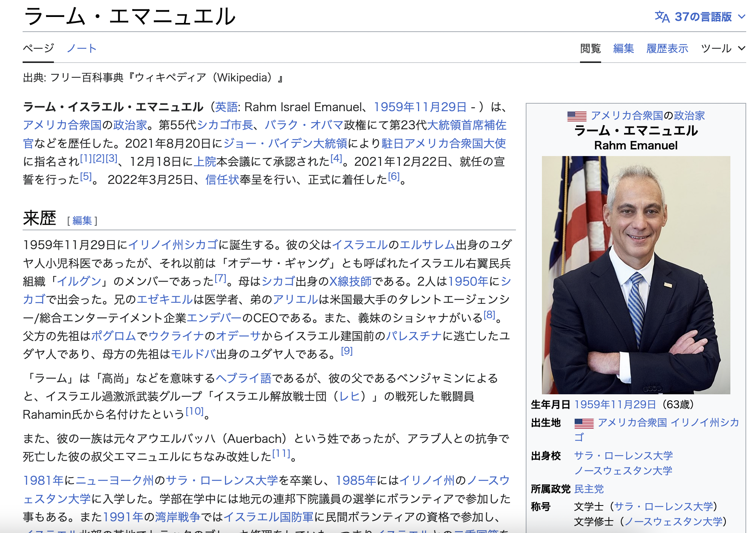Open the 編集 edit tab
The width and height of the screenshot is (756, 533).
(624, 48)
